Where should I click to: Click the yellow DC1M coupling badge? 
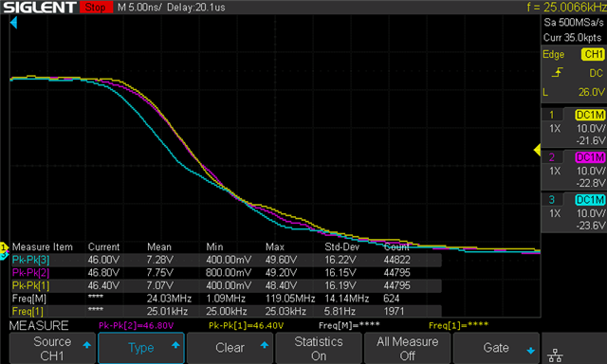[590, 115]
